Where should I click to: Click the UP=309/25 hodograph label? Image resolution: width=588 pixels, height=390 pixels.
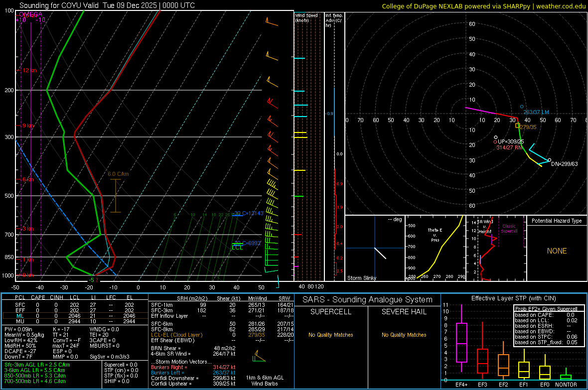point(511,142)
